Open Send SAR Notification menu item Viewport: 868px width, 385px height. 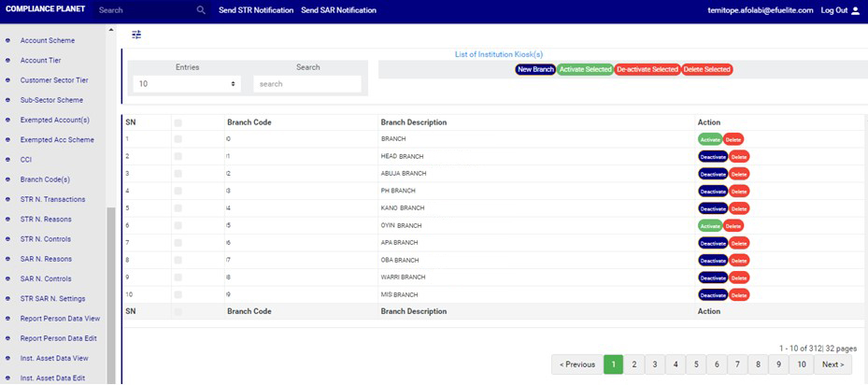(x=338, y=10)
